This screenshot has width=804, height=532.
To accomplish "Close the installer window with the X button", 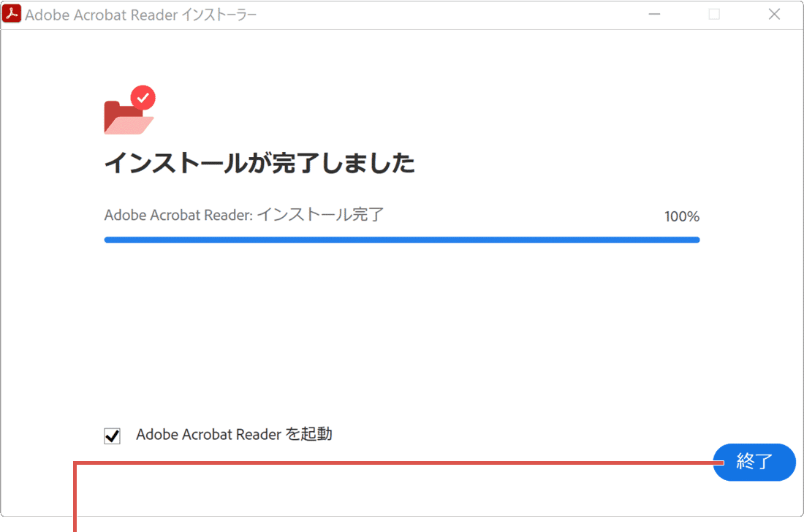I will [x=774, y=14].
